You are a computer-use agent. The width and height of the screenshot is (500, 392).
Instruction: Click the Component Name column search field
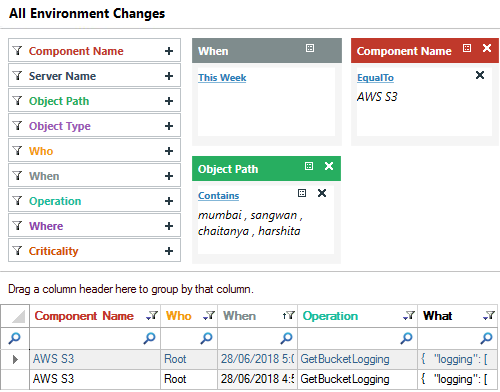pyautogui.click(x=95, y=338)
